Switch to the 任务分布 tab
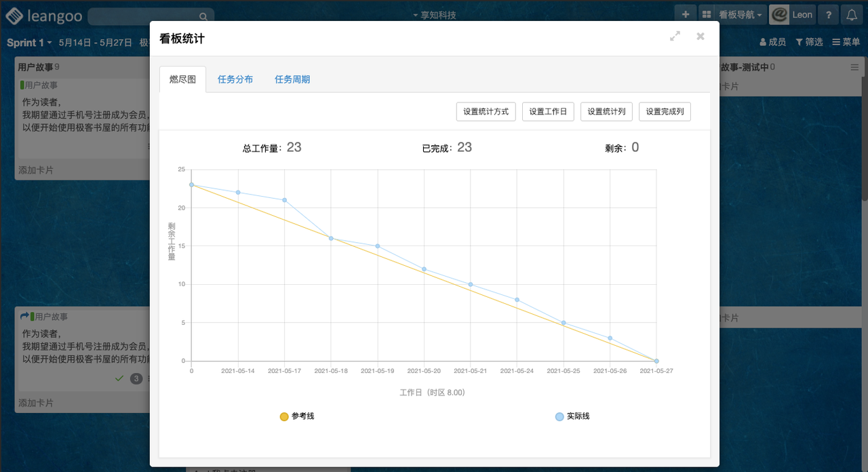This screenshot has height=472, width=868. point(235,79)
